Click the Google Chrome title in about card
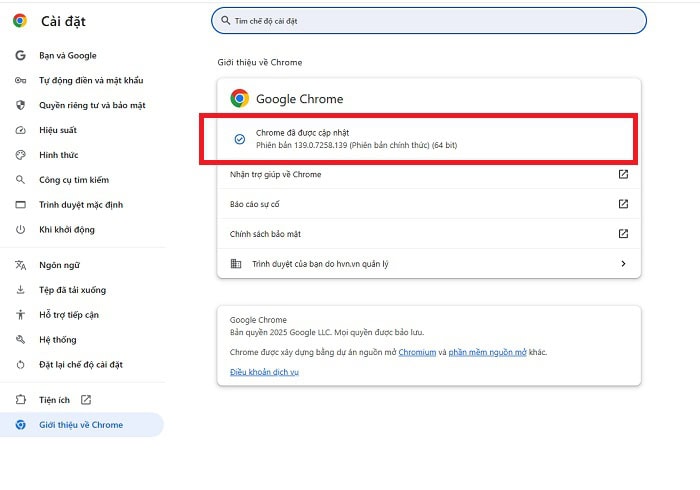This screenshot has height=490, width=700. pos(300,99)
